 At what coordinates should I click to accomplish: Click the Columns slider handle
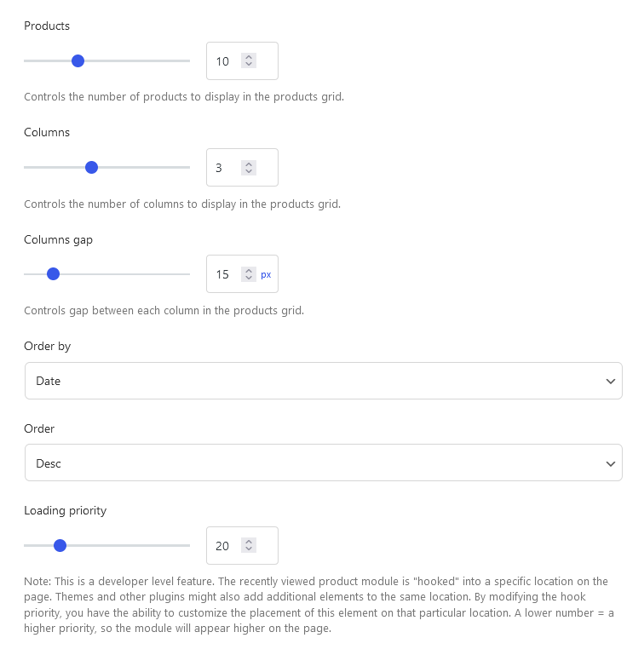pos(92,167)
